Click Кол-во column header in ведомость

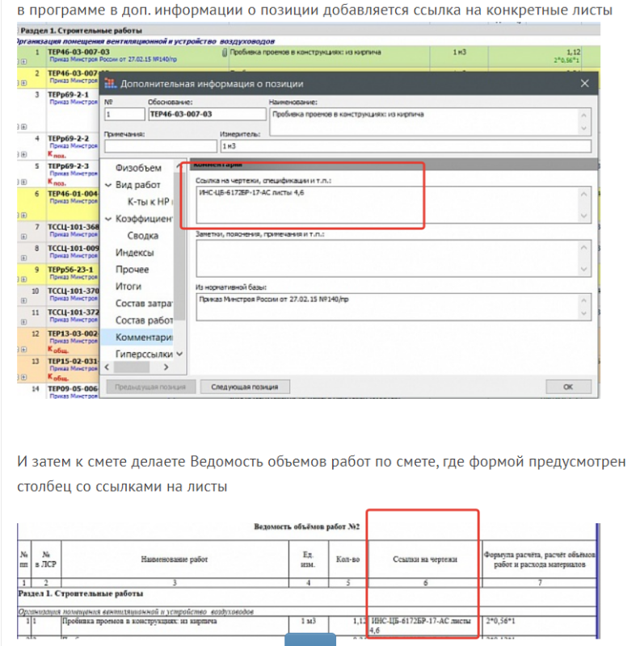click(348, 560)
